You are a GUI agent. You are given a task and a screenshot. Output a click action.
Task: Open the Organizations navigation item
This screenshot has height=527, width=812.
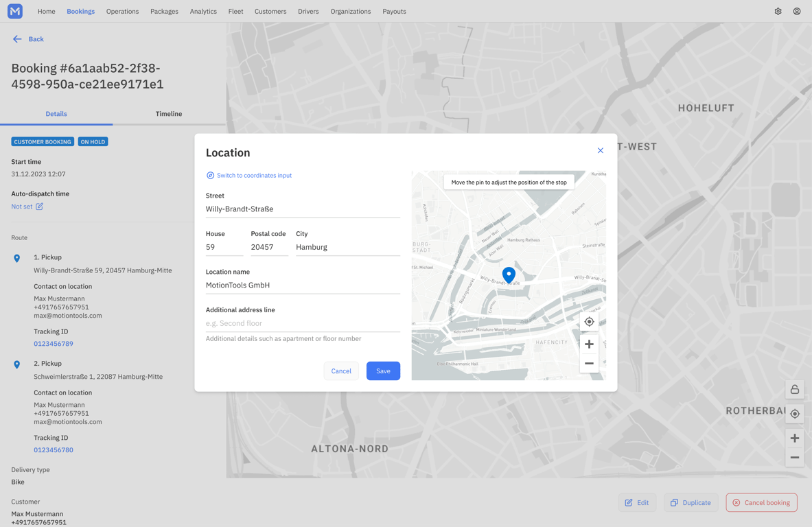point(351,12)
